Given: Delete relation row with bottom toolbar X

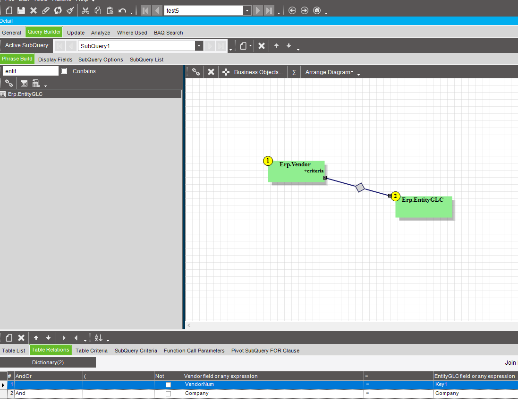Looking at the screenshot, I should 21,338.
